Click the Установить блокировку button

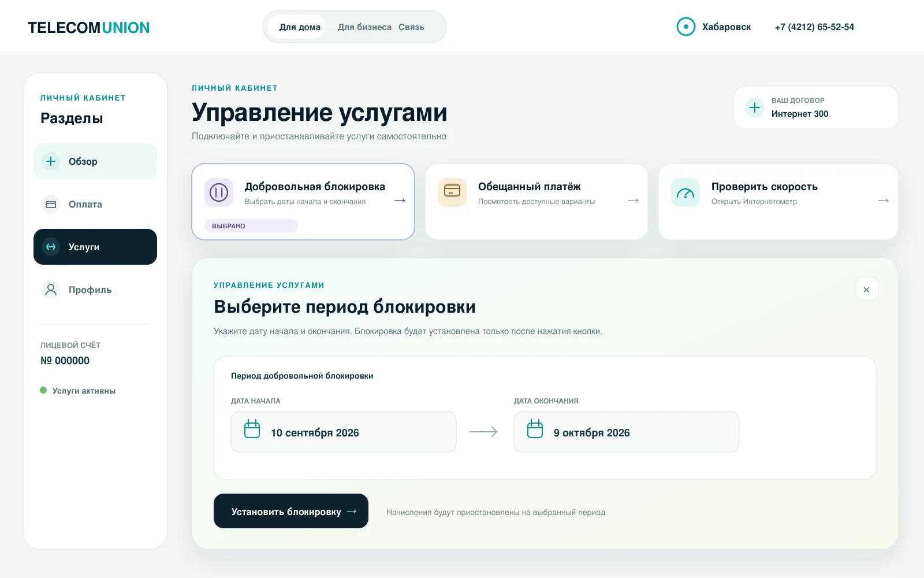pos(291,511)
